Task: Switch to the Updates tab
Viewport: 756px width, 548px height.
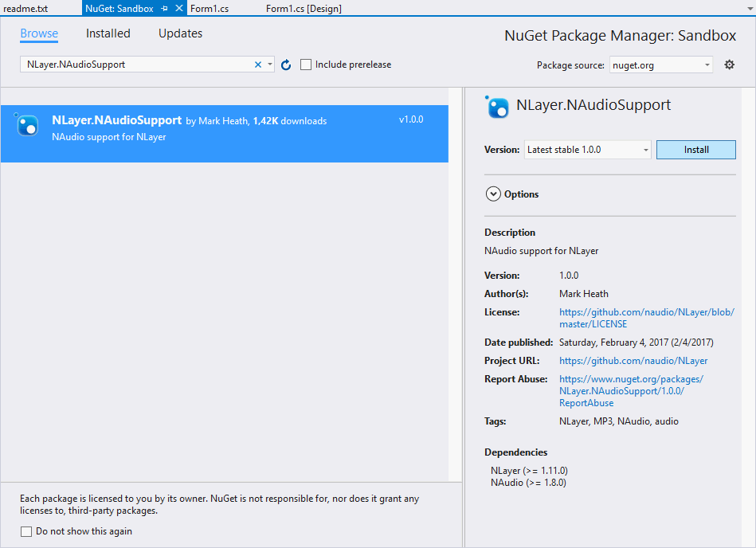Action: click(x=179, y=33)
